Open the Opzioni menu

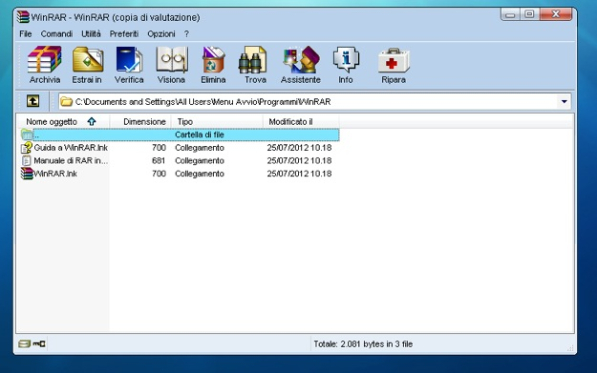point(161,34)
